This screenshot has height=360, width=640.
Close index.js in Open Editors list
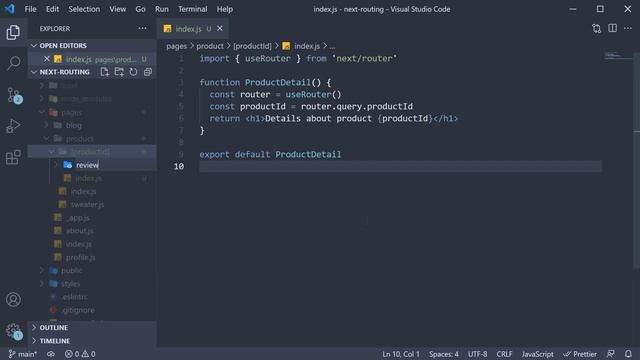pos(47,59)
